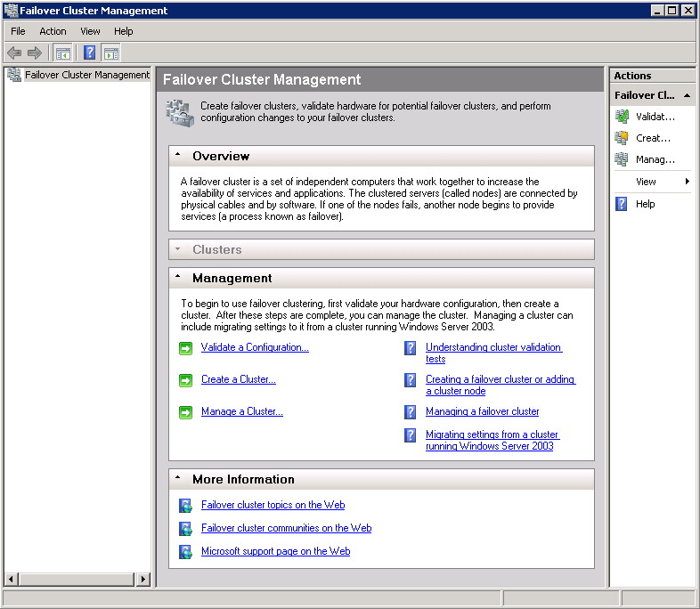Screen dimensions: 700x609
Task: Open Understanding cluster validation tests link
Action: [493, 353]
